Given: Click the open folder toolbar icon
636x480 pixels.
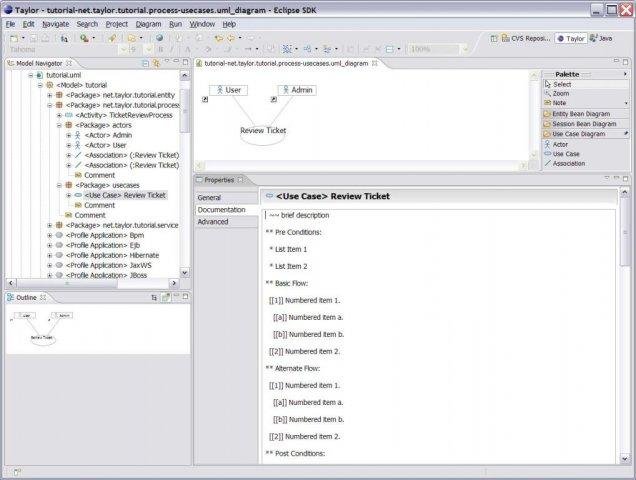Looking at the screenshot, I should point(131,39).
